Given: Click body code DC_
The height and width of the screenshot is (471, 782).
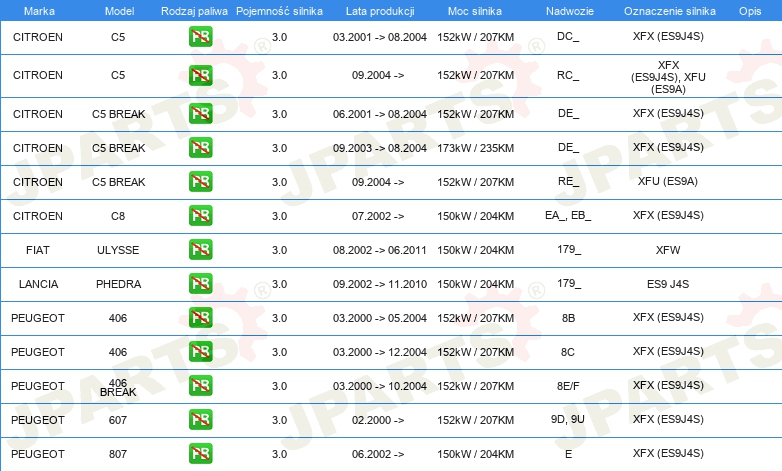Looking at the screenshot, I should pyautogui.click(x=568, y=36).
